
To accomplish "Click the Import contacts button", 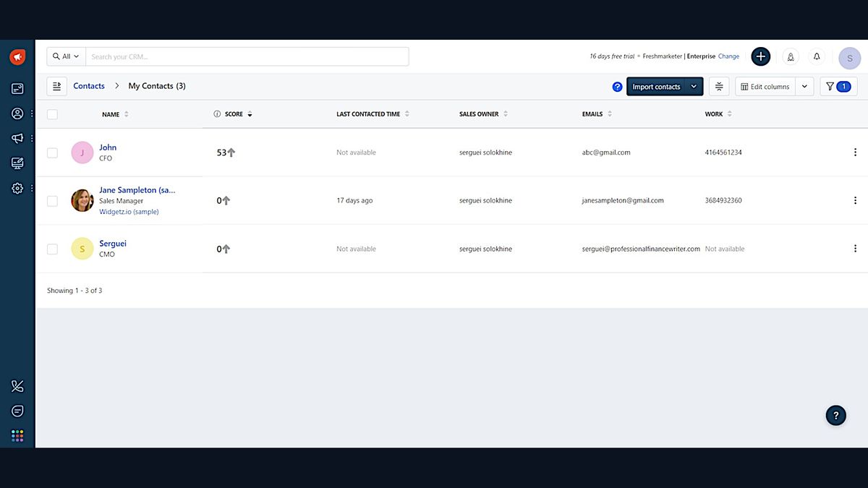I will point(656,87).
